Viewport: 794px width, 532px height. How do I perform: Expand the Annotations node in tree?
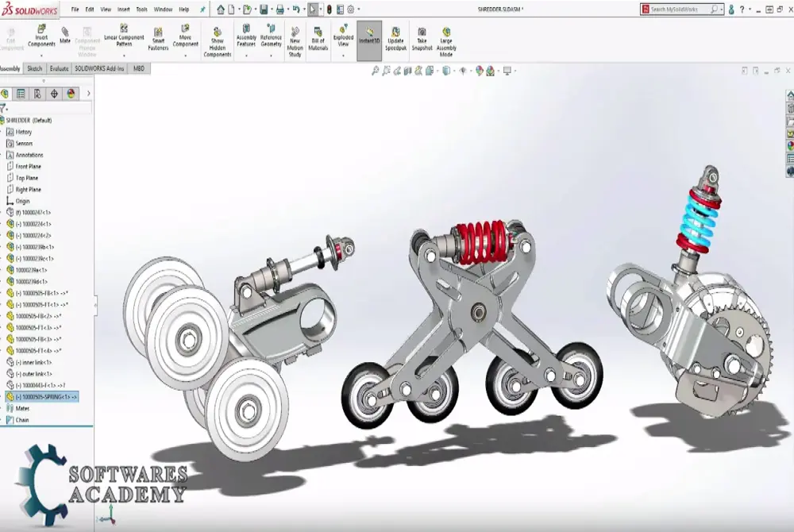2,155
